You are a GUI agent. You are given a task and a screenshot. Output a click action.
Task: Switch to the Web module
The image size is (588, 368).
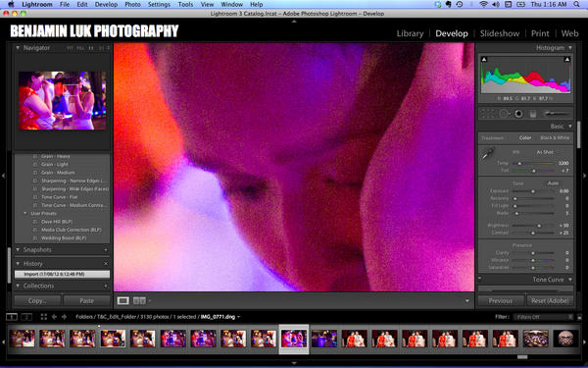[x=569, y=33]
